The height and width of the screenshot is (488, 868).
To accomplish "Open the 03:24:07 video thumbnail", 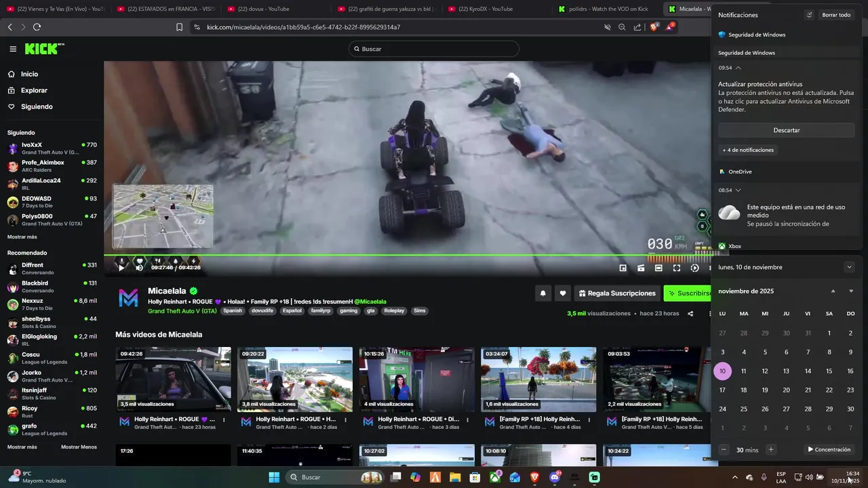I will 538,380.
